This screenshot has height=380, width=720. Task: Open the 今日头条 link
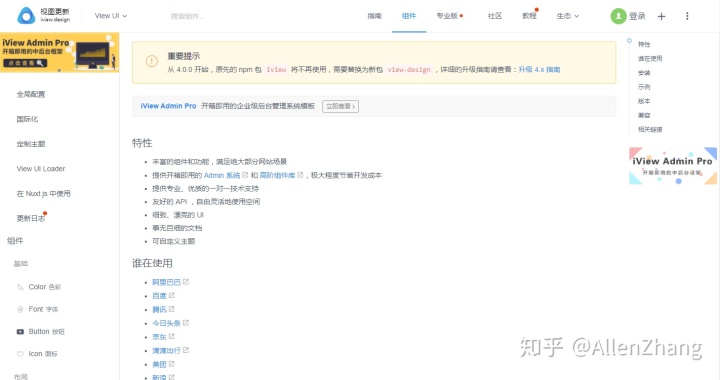[166, 323]
